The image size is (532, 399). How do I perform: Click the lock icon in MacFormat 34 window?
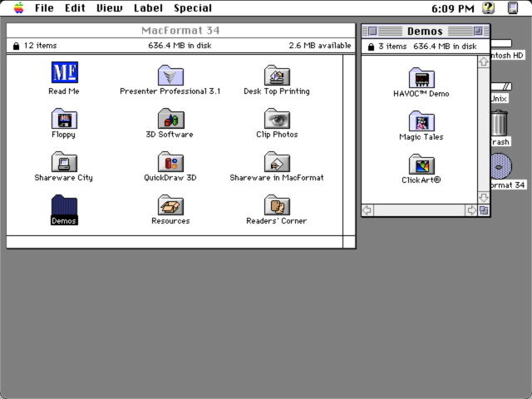click(16, 46)
